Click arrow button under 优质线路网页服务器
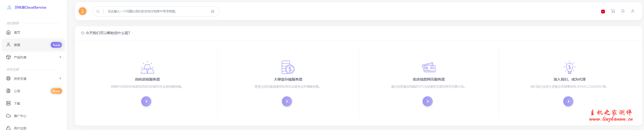 click(x=427, y=101)
